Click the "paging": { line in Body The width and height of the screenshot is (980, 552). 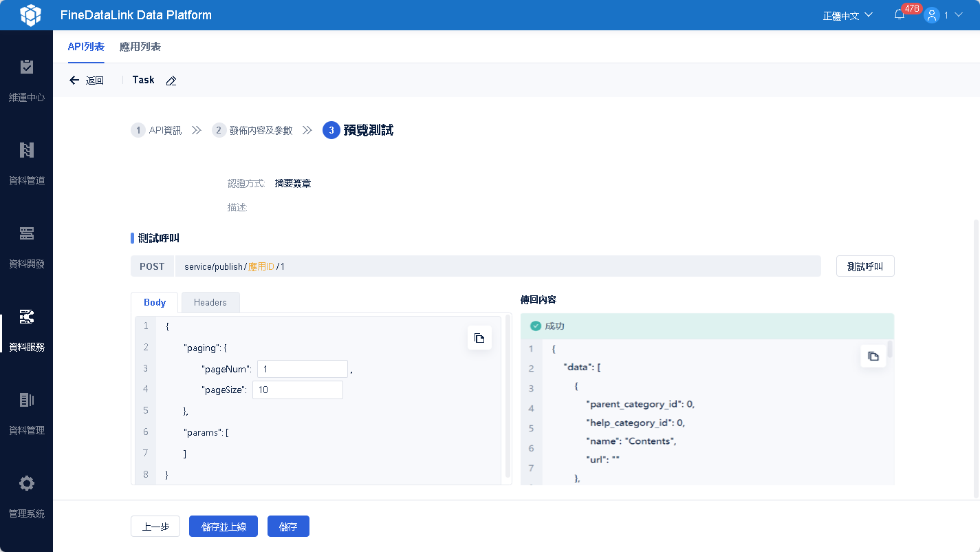(x=205, y=348)
